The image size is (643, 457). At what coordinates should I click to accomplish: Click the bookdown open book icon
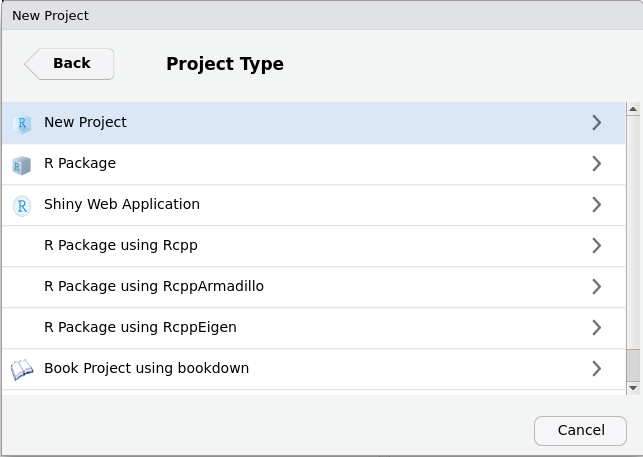coord(22,369)
